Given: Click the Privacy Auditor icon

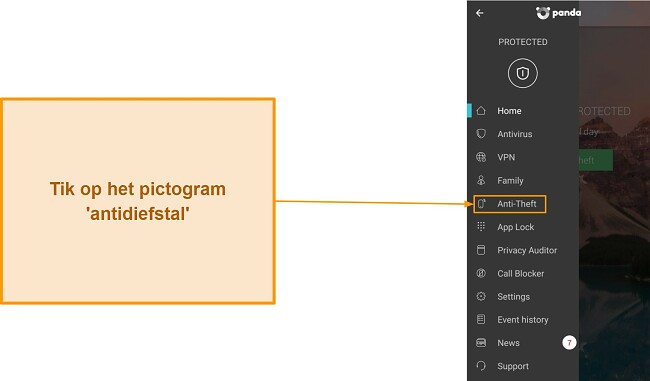Looking at the screenshot, I should 481,250.
